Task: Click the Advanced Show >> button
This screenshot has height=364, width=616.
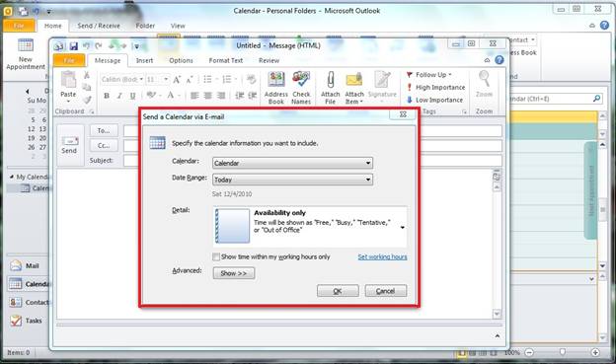Action: click(234, 273)
